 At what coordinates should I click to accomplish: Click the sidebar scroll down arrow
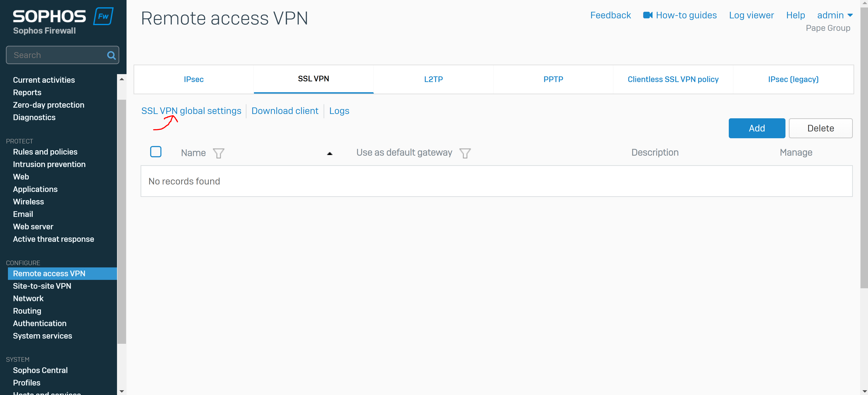click(x=122, y=391)
